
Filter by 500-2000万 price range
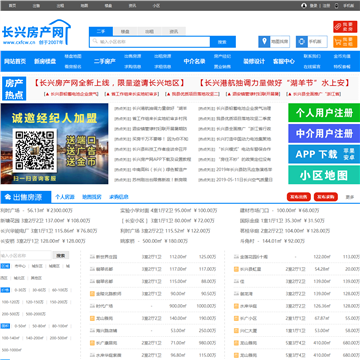click(x=36, y=314)
